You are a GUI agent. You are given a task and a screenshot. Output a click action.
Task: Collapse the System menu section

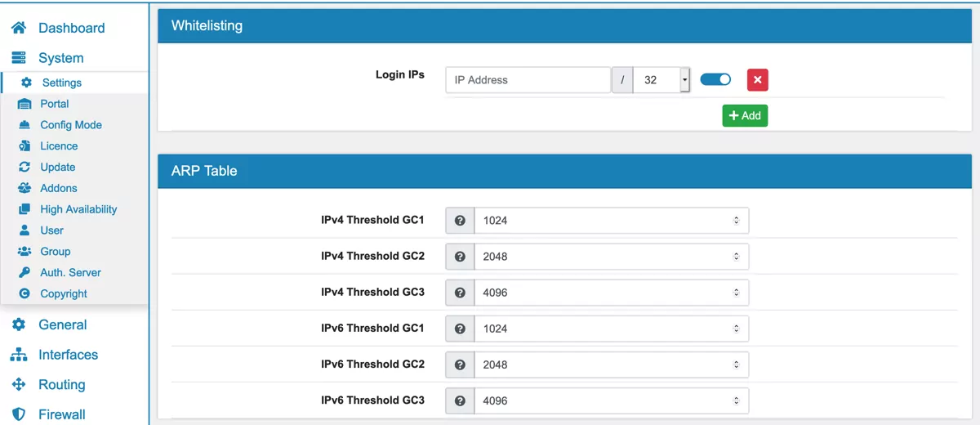click(x=60, y=58)
